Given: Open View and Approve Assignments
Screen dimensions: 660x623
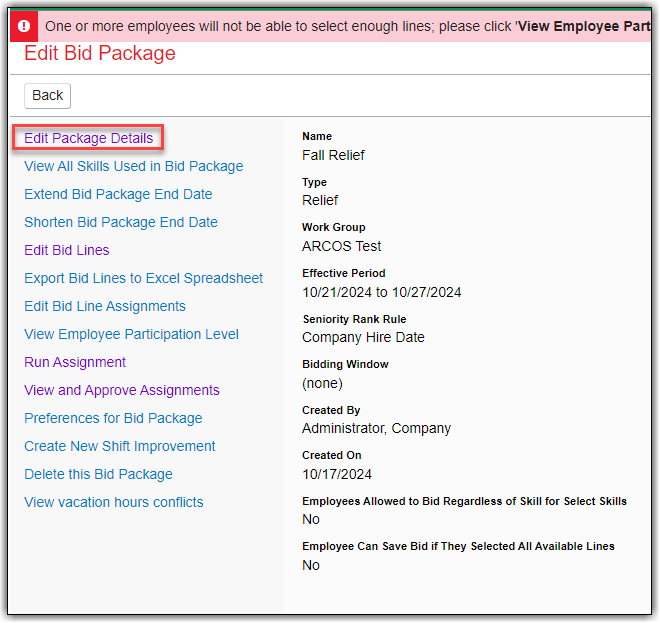Looking at the screenshot, I should pyautogui.click(x=121, y=390).
